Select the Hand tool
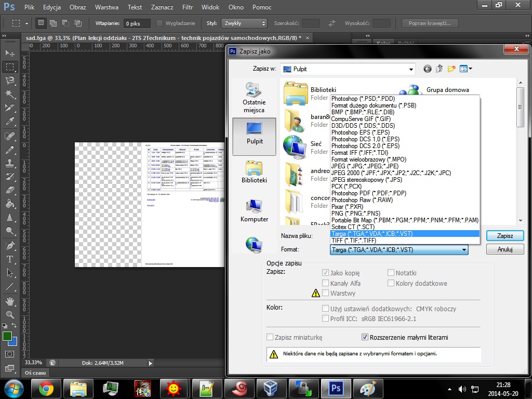This screenshot has height=399, width=532. click(10, 301)
